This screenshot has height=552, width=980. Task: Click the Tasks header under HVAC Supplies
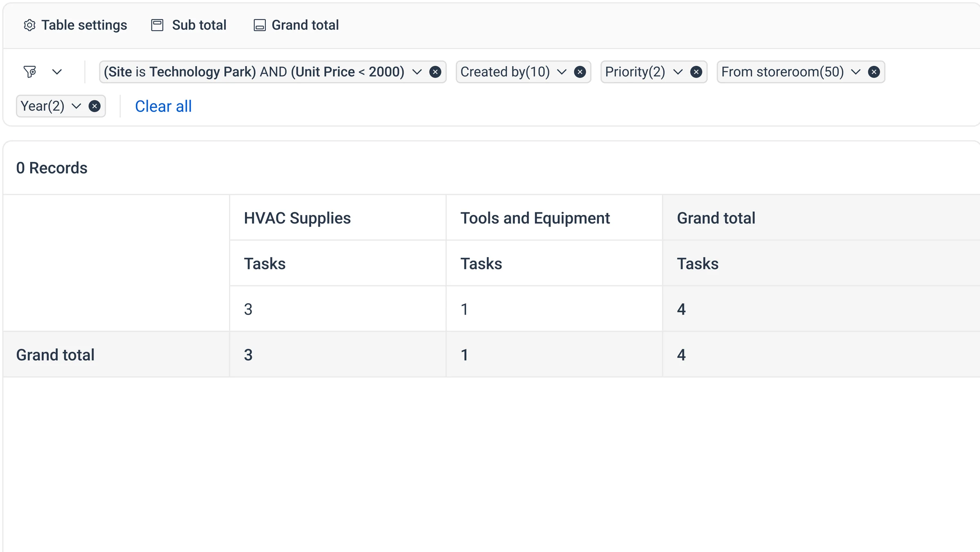point(338,264)
